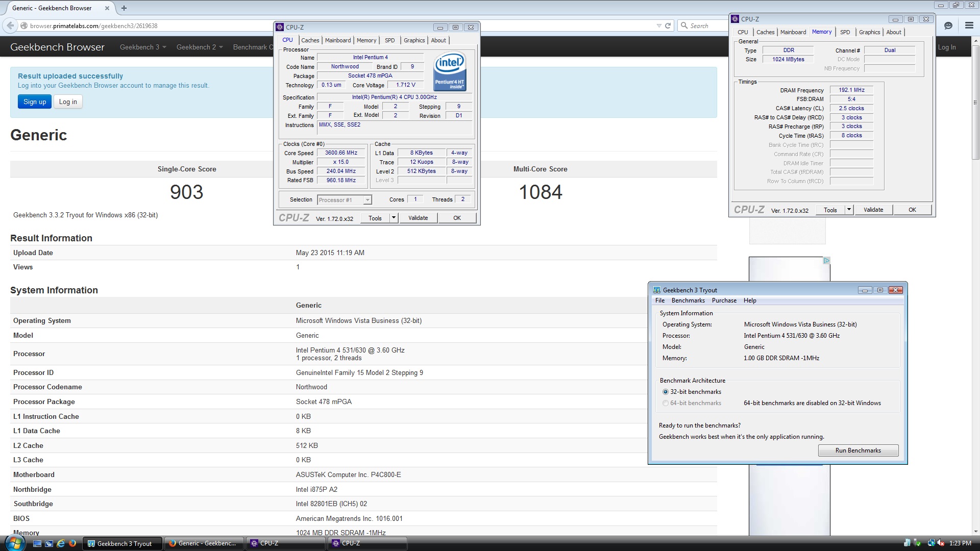
Task: Click OK in the CPU-Z CPU window
Action: [x=457, y=218]
